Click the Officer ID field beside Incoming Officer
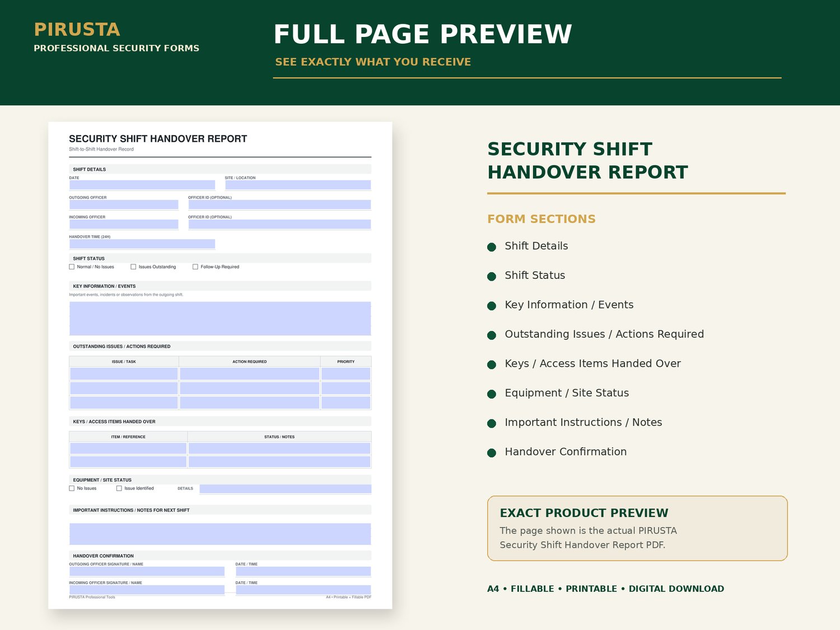 click(279, 224)
